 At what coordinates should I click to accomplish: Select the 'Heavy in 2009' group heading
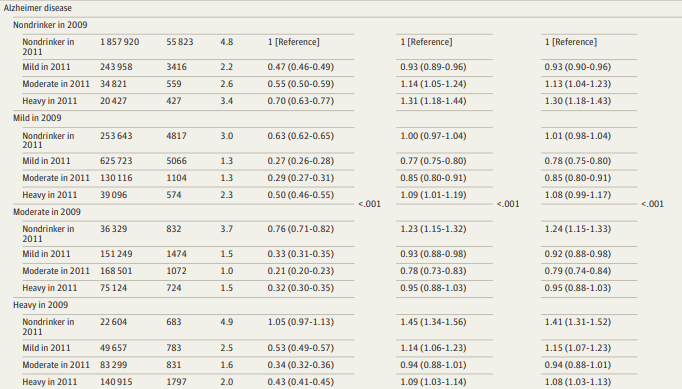click(40, 305)
